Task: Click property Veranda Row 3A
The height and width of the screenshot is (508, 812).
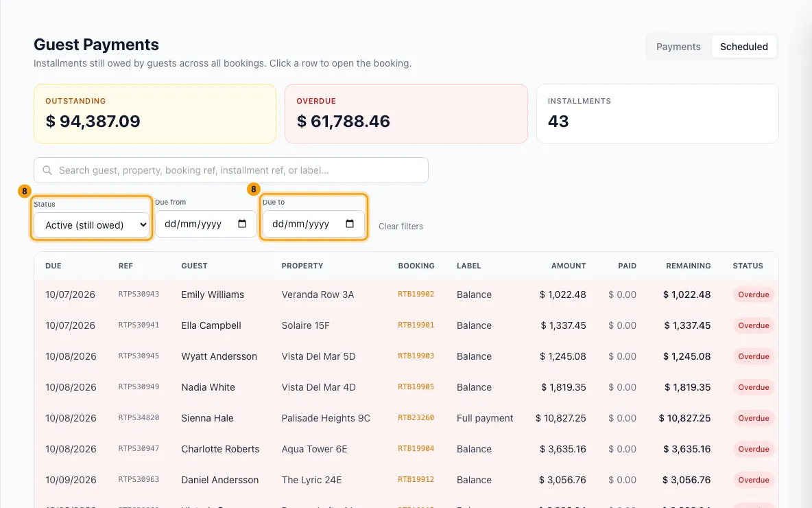Action: (x=318, y=295)
